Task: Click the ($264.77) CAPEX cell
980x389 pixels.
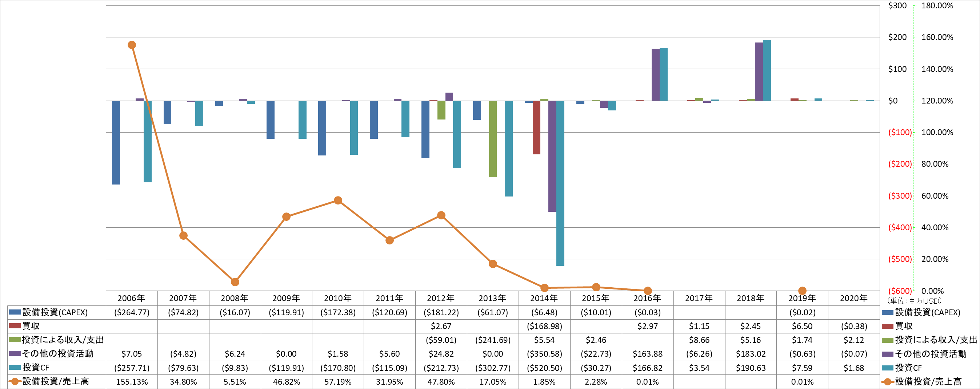Action: click(x=132, y=312)
